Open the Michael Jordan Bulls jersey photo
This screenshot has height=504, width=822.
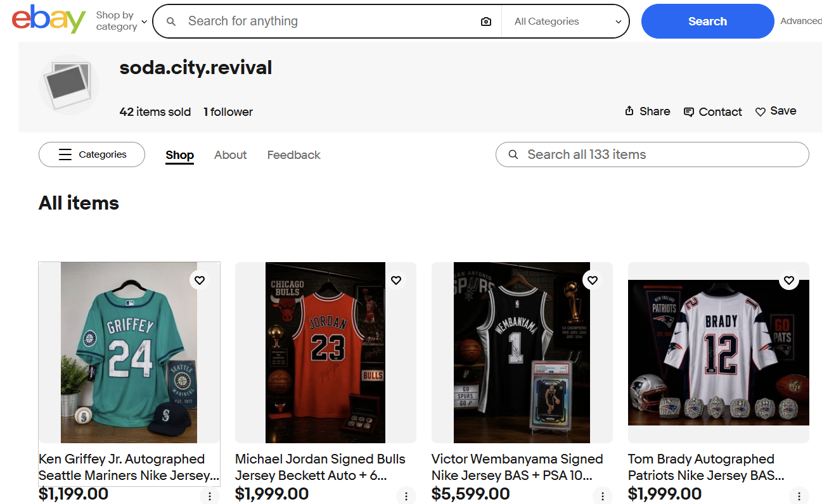click(326, 353)
